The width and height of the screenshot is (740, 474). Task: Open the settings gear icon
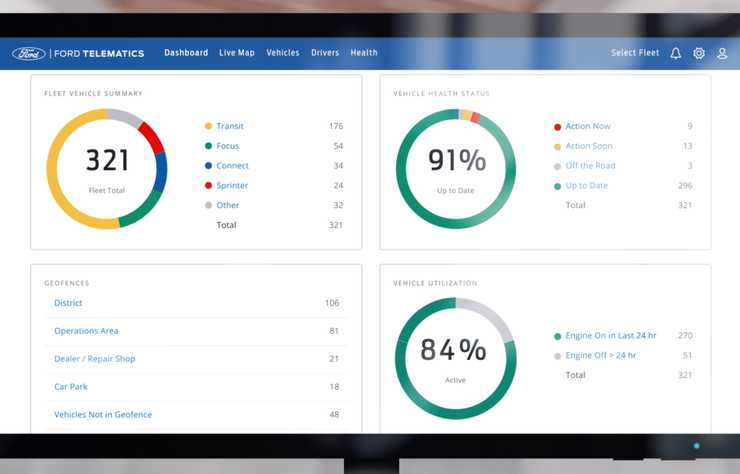click(x=699, y=53)
